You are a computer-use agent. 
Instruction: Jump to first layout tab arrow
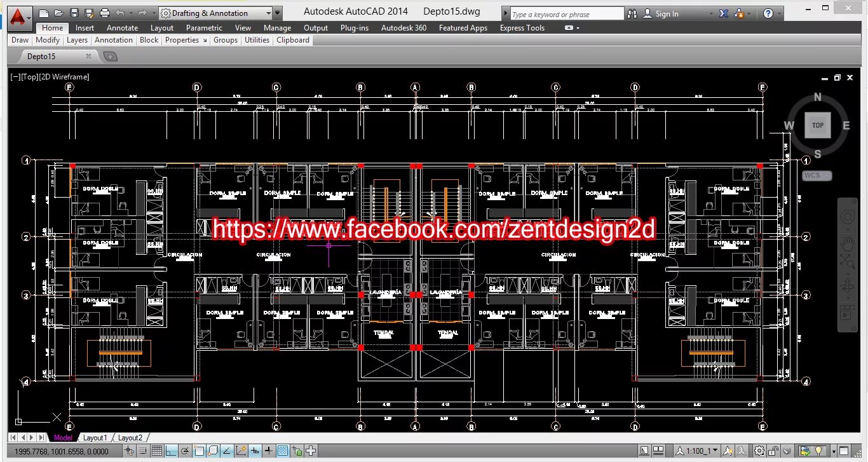pos(13,437)
